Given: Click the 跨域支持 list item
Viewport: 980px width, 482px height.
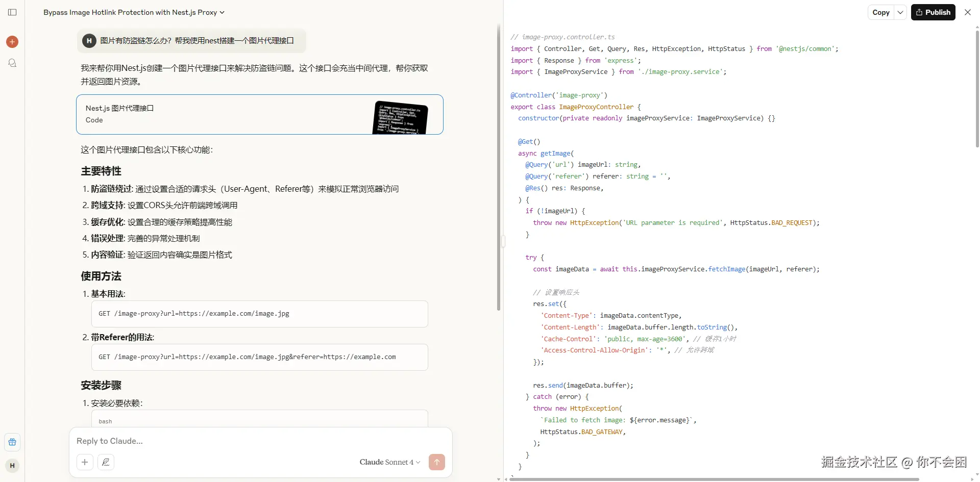Looking at the screenshot, I should point(164,206).
